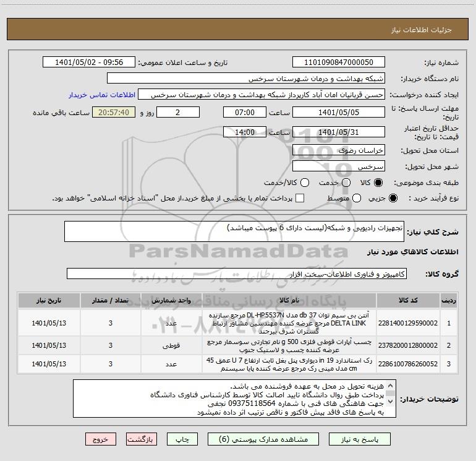
Task: Click the پاسخ به نیاز button
Action: [360, 439]
